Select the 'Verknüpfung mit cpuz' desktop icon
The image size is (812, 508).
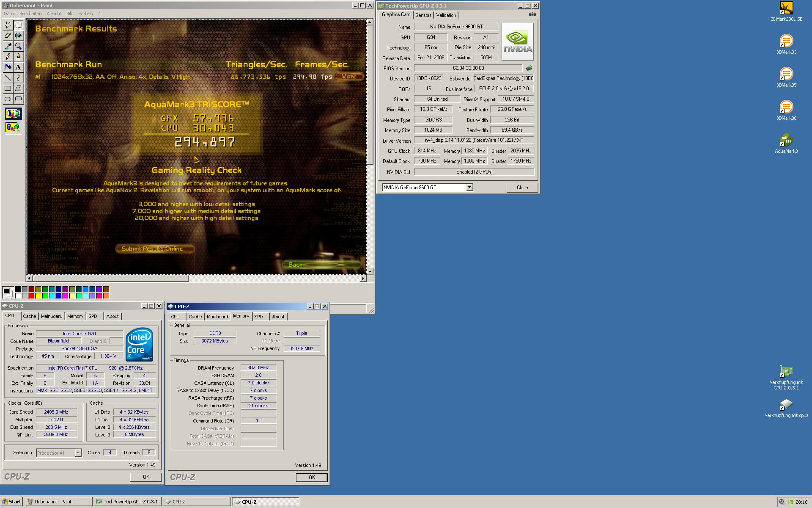[786, 408]
